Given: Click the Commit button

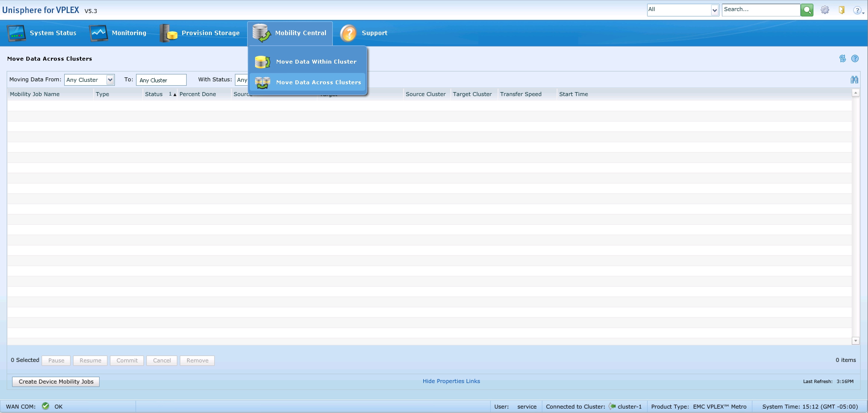Looking at the screenshot, I should point(127,360).
